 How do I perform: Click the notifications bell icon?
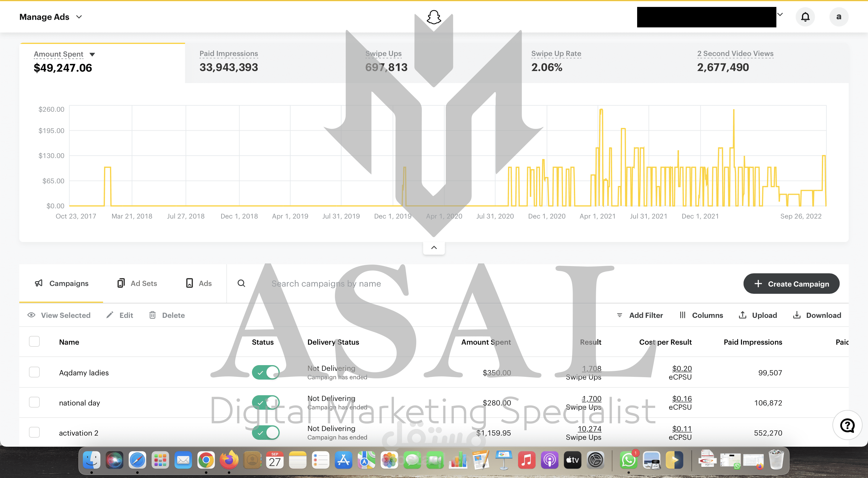(x=805, y=17)
